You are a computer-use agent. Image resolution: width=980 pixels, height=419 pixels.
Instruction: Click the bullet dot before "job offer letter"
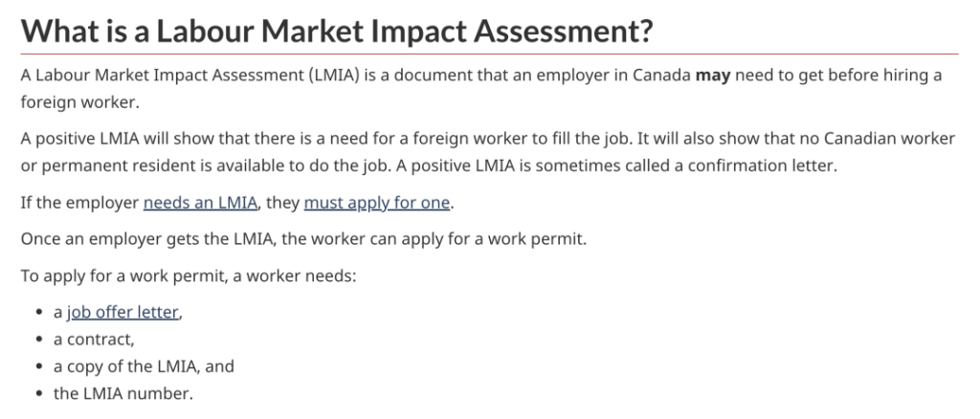pos(38,313)
